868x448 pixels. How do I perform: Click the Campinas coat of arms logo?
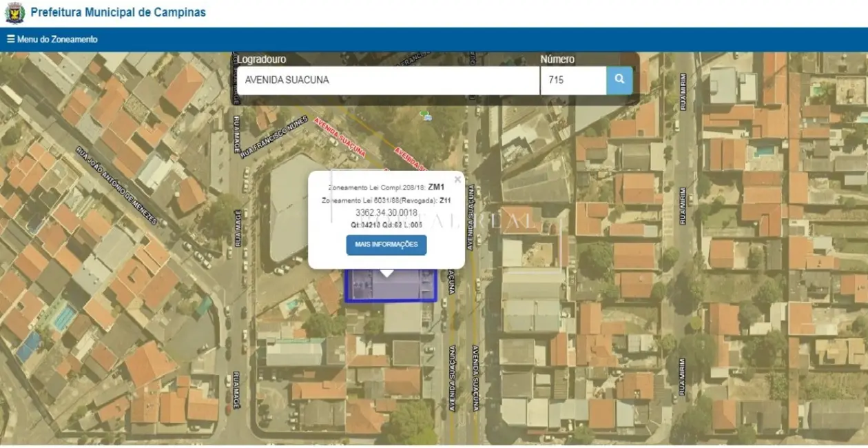click(x=14, y=12)
